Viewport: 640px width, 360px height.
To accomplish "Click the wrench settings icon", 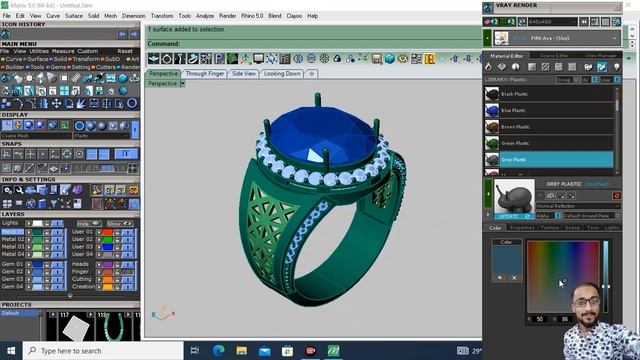I will click(19, 190).
